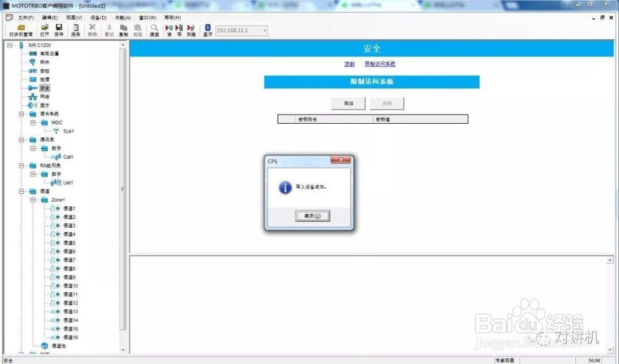The image size is (619, 364).
Task: Select 信道1 in Zone1
Action: tap(69, 209)
